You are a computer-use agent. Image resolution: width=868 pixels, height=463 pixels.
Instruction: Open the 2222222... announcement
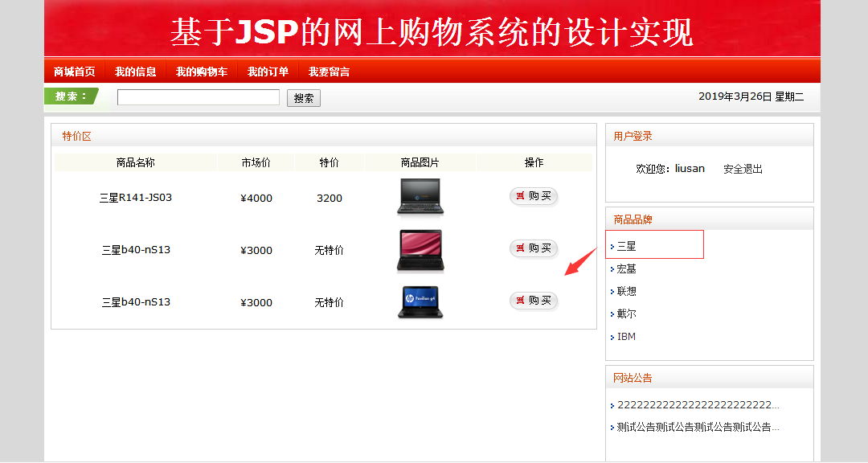(x=698, y=405)
